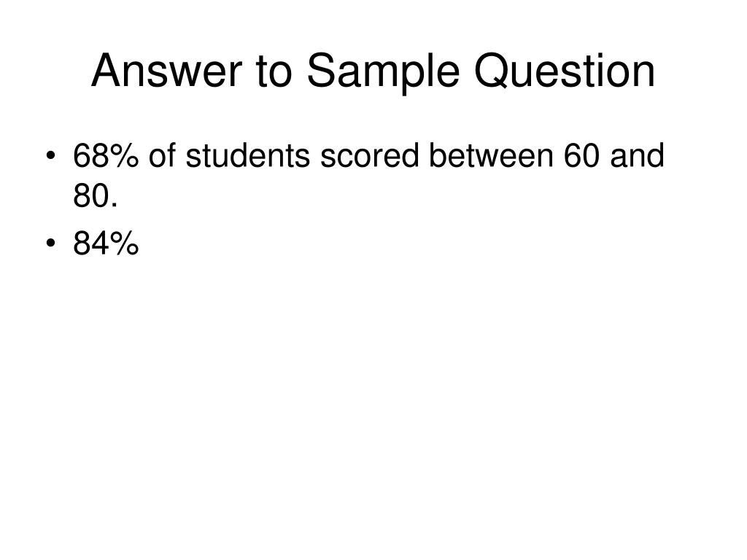The height and width of the screenshot is (560, 747).
Task: Select the word 'Answer' in the title
Action: click(x=167, y=71)
